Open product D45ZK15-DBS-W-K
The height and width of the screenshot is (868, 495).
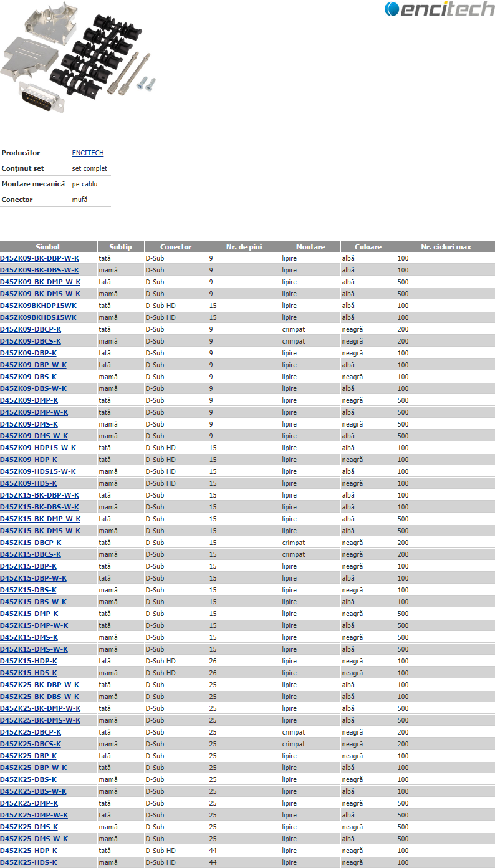pos(34,602)
